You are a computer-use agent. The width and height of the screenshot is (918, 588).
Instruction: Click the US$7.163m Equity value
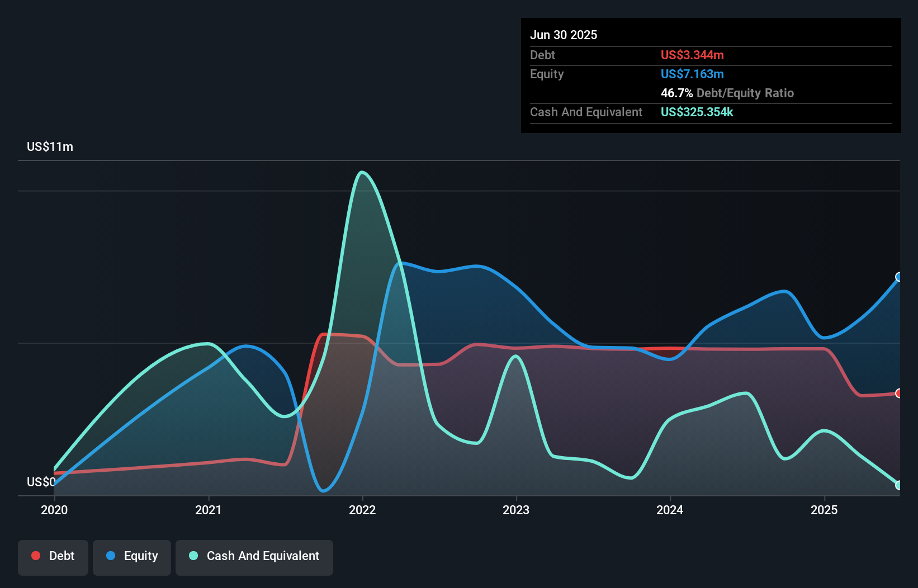point(692,74)
